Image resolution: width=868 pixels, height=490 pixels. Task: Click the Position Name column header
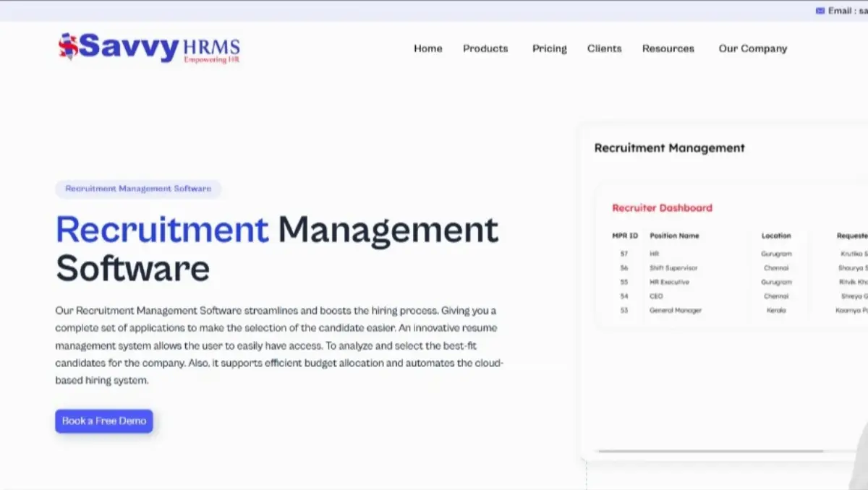point(674,236)
